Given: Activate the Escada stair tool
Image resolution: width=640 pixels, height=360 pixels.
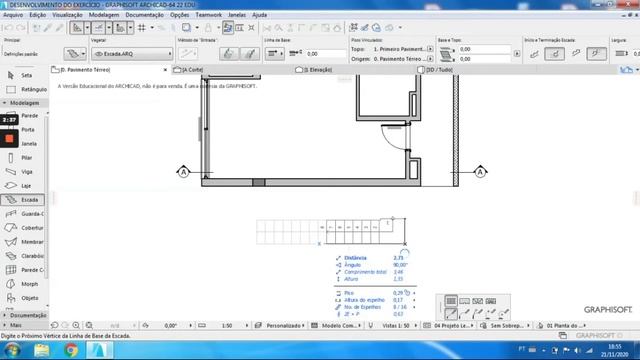Looking at the screenshot, I should pyautogui.click(x=22, y=200).
